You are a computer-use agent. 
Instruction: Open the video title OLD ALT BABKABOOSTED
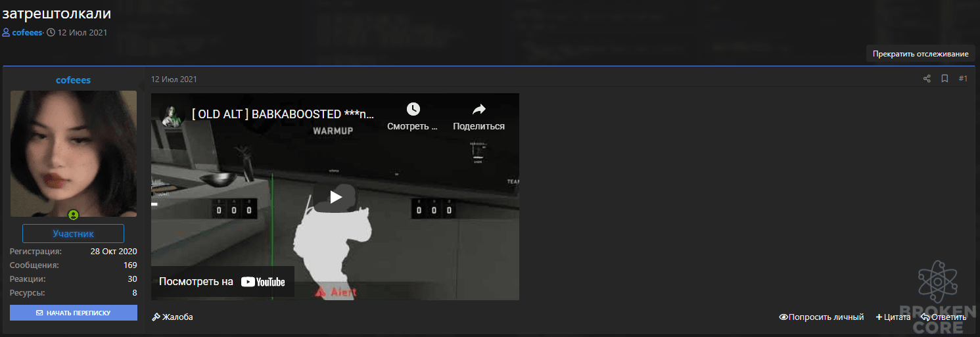tap(283, 114)
